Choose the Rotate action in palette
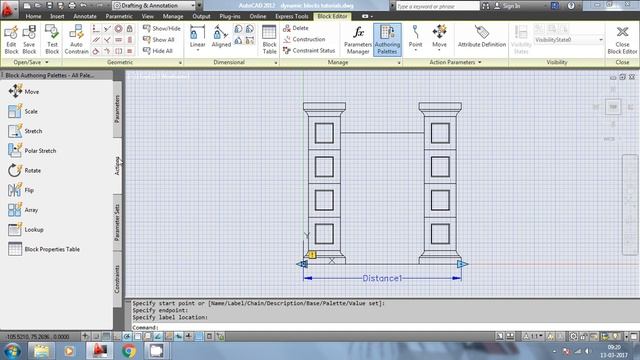Screen dimensions: 640x360 coord(24,170)
